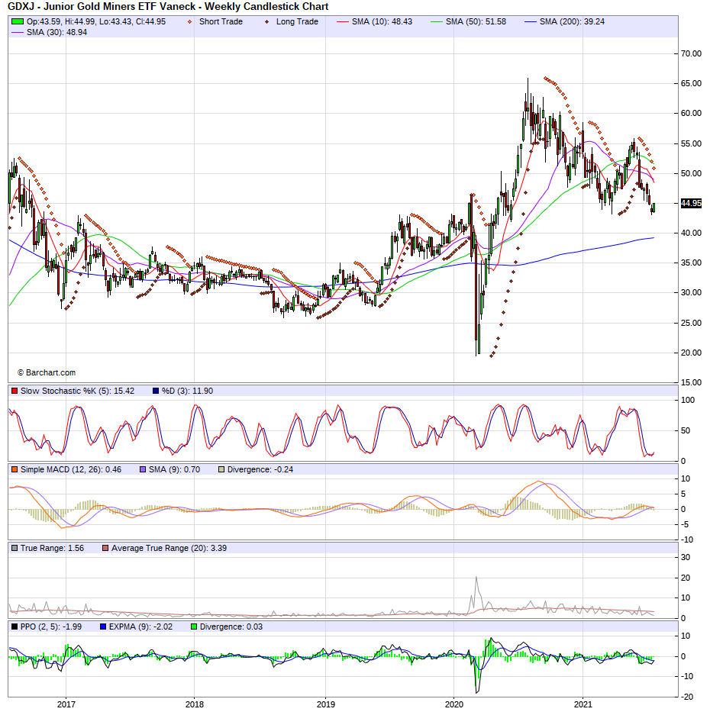Viewport: 710px width, 728px height.
Task: Click the blue EXPMA (9) legend square
Action: (103, 627)
